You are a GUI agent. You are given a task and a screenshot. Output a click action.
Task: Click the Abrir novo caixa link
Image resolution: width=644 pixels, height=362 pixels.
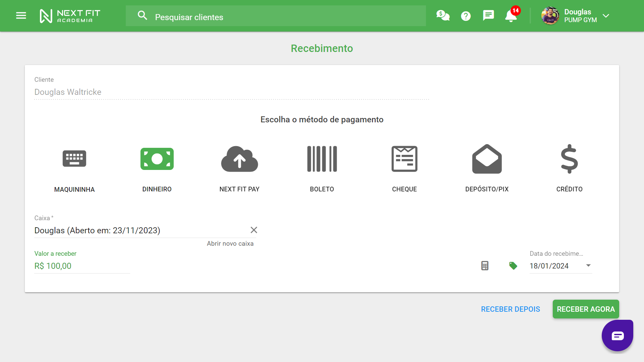point(230,244)
